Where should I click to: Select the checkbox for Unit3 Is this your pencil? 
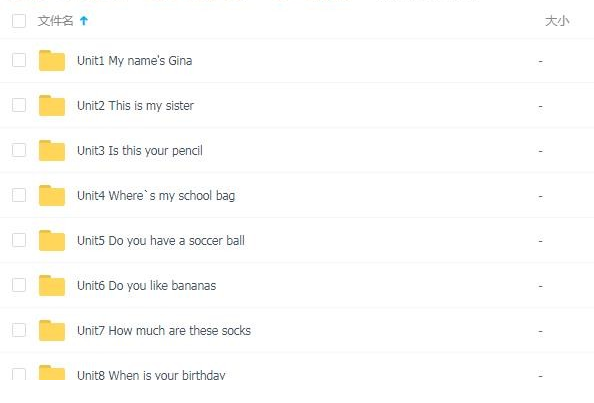click(x=19, y=150)
